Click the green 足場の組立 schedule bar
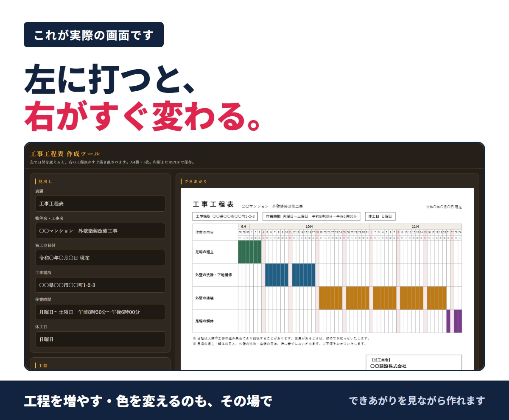The height and width of the screenshot is (420, 509). 250,252
